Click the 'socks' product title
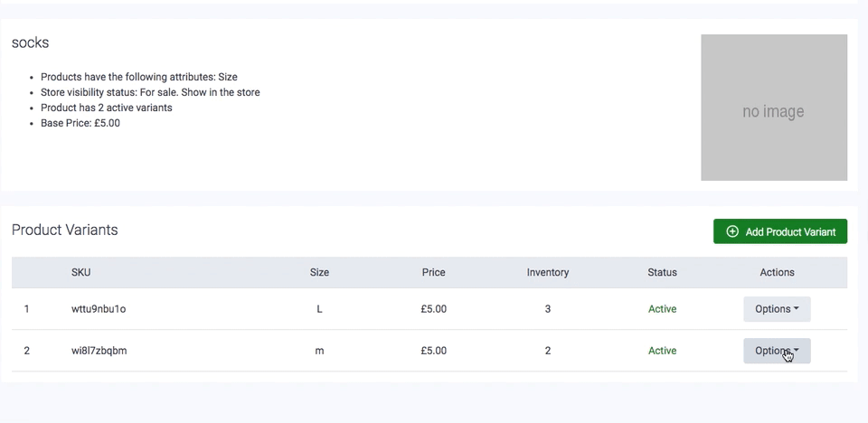The width and height of the screenshot is (868, 423). 30,43
